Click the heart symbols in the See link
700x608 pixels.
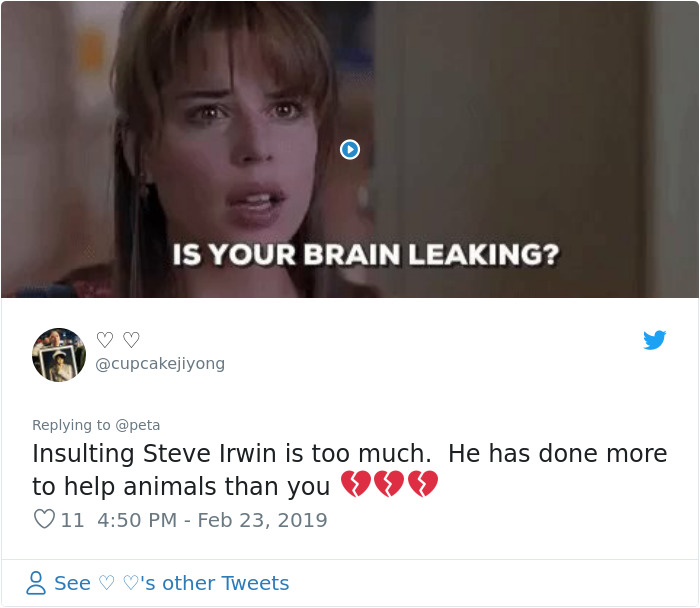pos(119,583)
